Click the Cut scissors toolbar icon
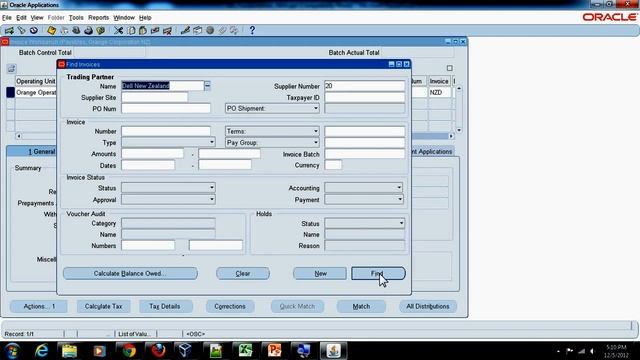The image size is (640, 360). click(x=118, y=31)
